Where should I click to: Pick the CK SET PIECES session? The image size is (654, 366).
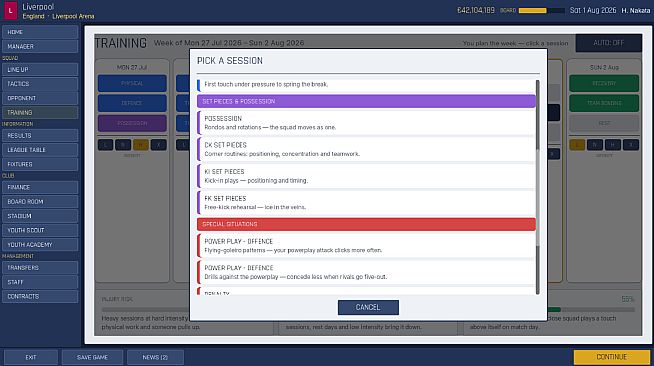pos(366,149)
